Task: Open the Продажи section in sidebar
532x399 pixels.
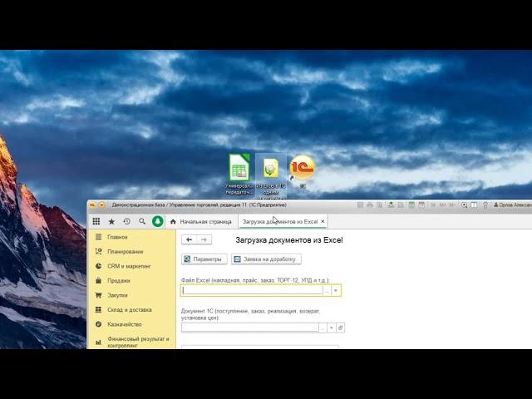Action: pyautogui.click(x=118, y=280)
